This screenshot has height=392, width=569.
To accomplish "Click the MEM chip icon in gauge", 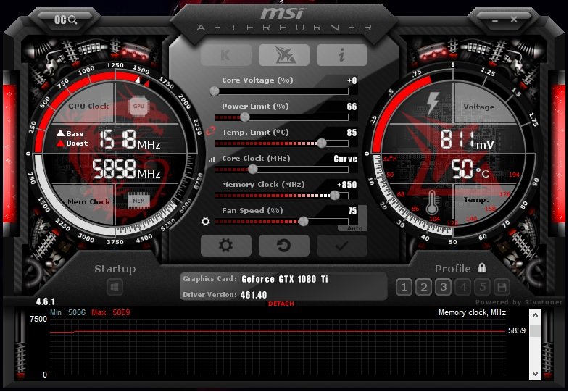I will pos(138,201).
